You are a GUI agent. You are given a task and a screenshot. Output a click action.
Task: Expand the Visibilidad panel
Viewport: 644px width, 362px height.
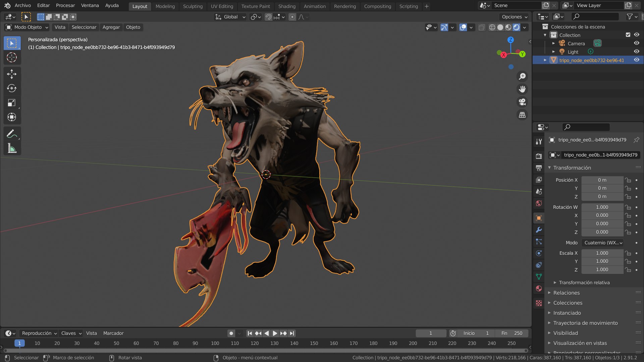pyautogui.click(x=566, y=333)
